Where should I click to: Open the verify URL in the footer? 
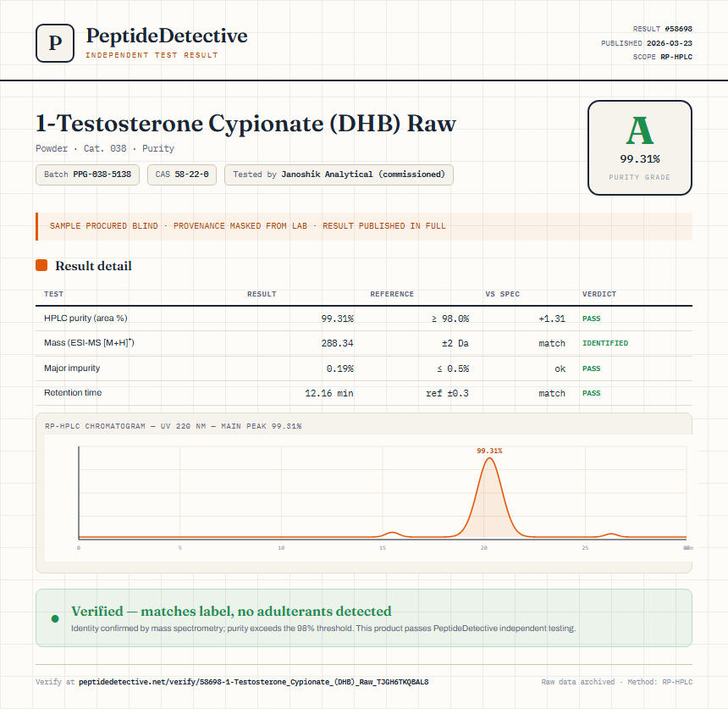(253, 682)
